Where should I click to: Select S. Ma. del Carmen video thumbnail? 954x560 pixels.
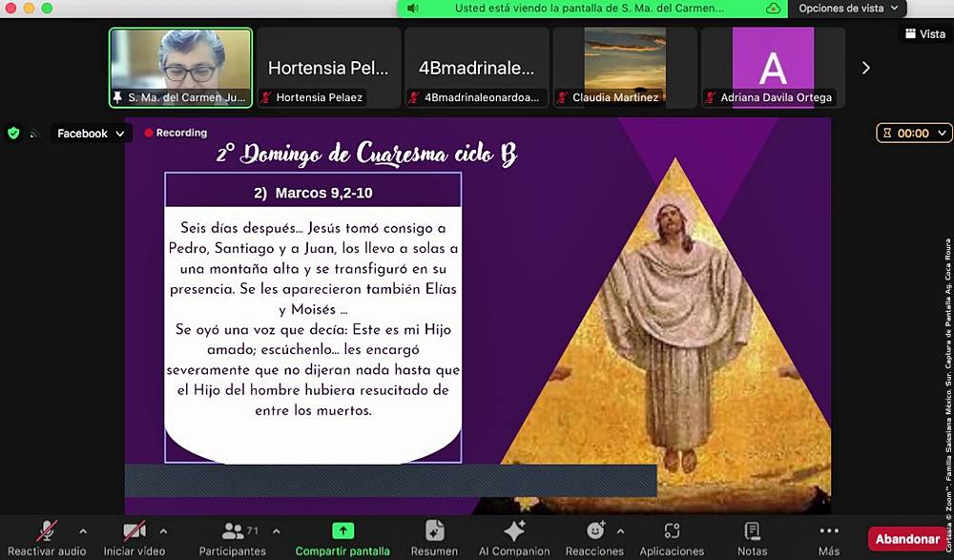pyautogui.click(x=180, y=68)
